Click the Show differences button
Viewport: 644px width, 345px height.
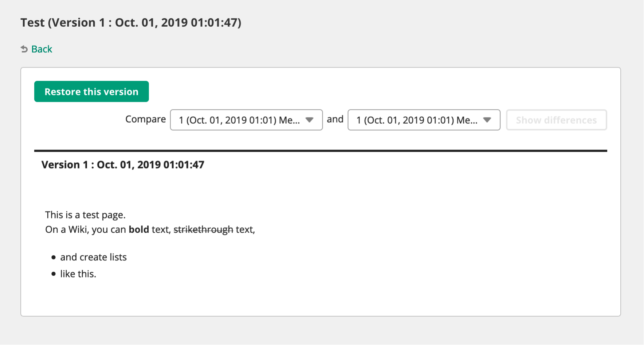[556, 120]
